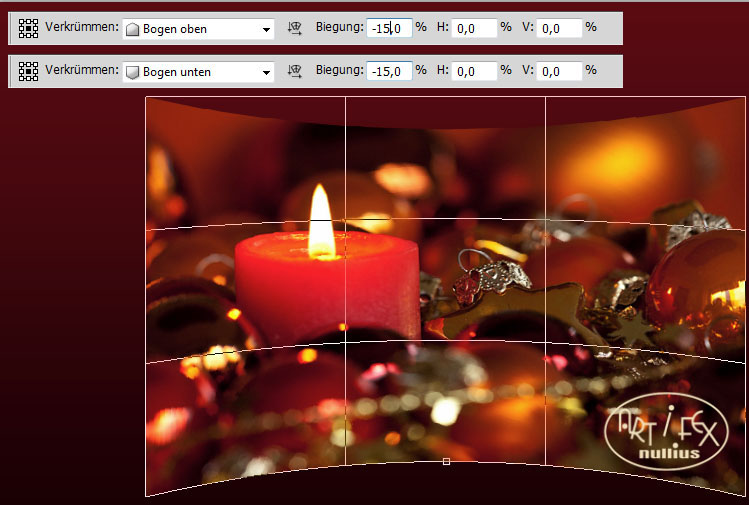
Task: Open the Bogen unten warp style dropdown
Action: (x=198, y=72)
